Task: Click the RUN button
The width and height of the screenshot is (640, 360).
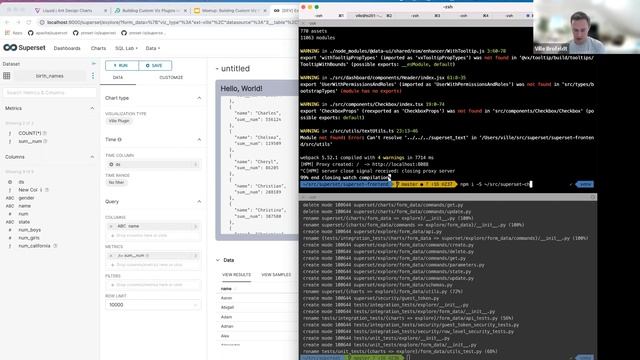Action: point(122,65)
